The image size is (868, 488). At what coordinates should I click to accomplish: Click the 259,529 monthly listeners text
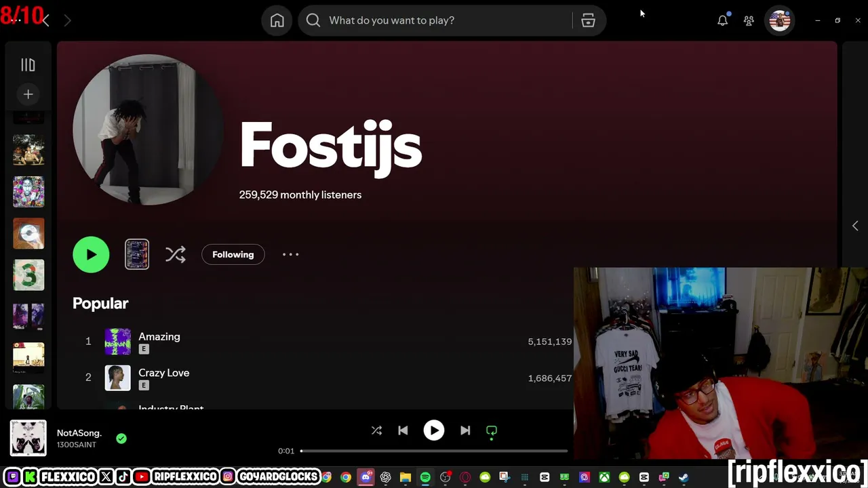click(x=300, y=195)
